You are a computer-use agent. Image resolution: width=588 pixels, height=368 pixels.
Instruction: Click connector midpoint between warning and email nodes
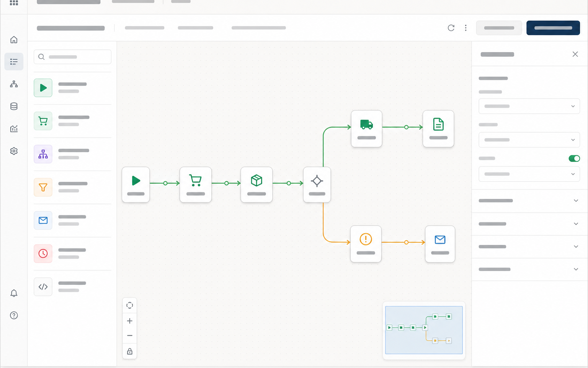coord(406,242)
